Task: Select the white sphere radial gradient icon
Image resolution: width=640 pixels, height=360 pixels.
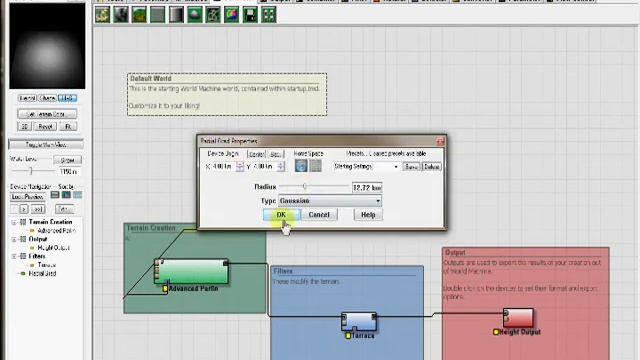Action: click(x=195, y=15)
